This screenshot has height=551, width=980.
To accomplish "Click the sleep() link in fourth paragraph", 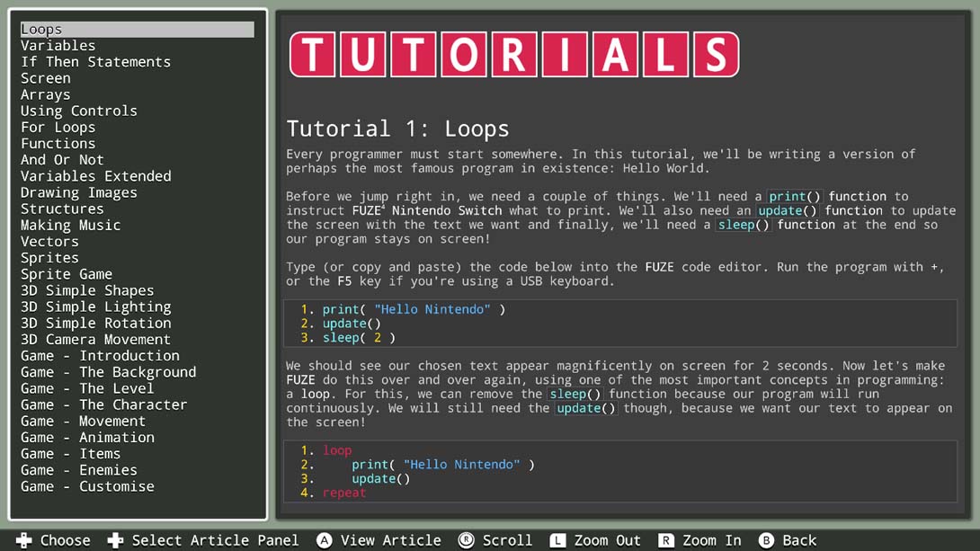I will [x=575, y=394].
